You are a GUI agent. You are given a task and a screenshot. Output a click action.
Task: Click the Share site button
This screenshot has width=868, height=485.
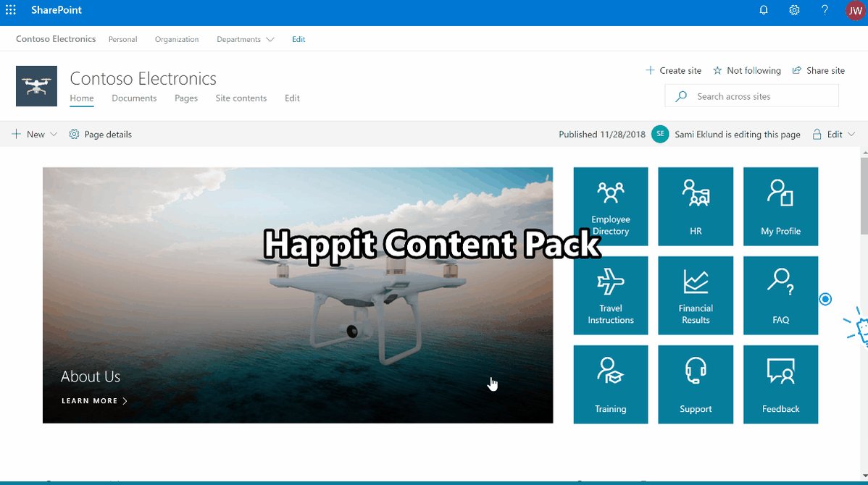[x=818, y=71]
